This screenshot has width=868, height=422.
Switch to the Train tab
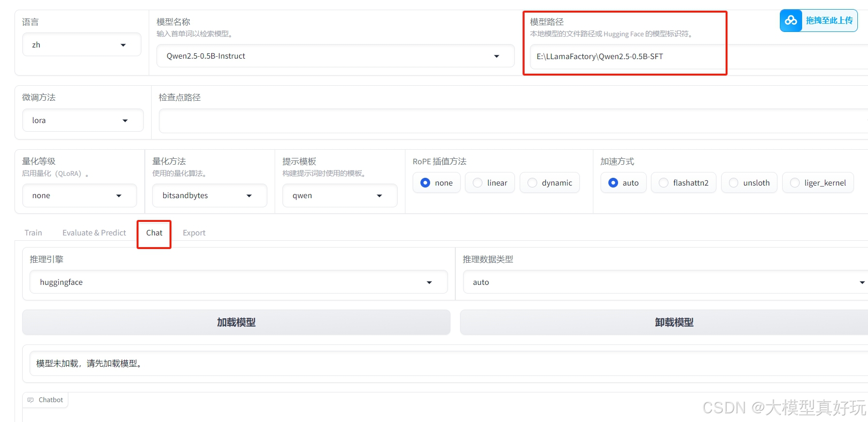coord(33,233)
